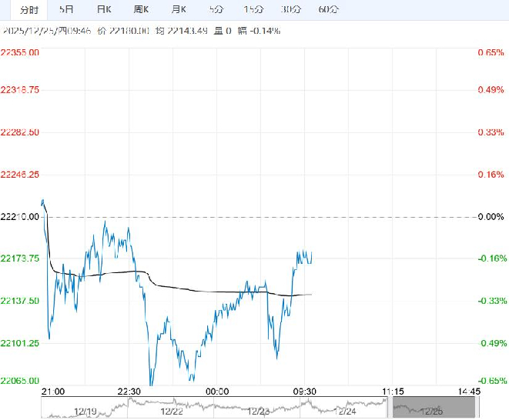
Task: Switch to the 15分 interval tab
Action: click(x=253, y=10)
